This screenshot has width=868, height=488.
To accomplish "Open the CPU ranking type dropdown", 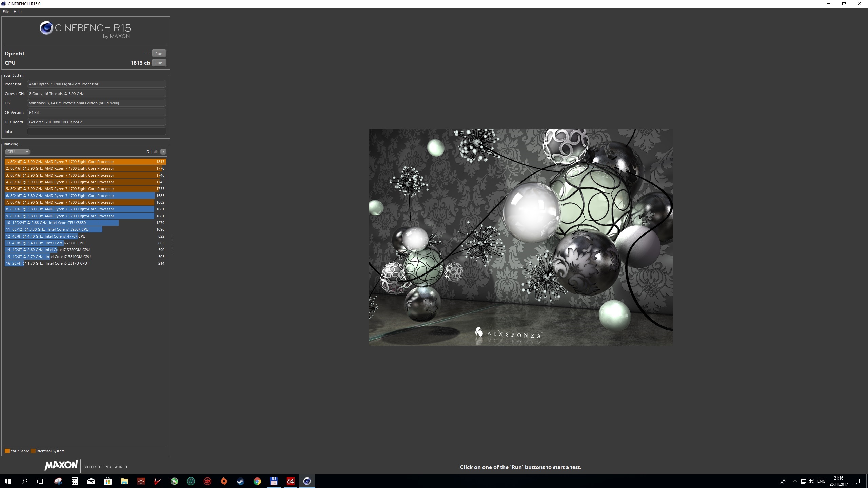I will pos(17,152).
